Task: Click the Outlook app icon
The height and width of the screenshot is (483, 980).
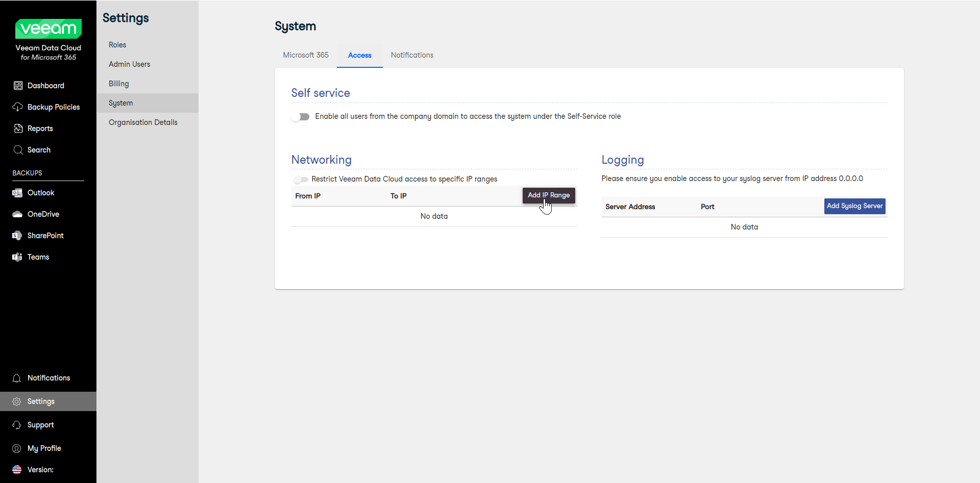Action: 17,193
